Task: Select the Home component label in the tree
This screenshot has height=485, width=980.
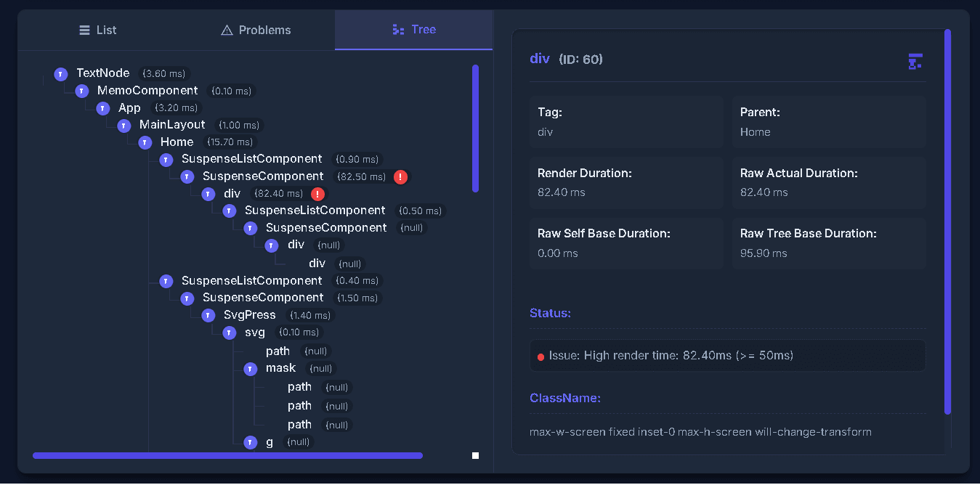Action: click(x=177, y=142)
